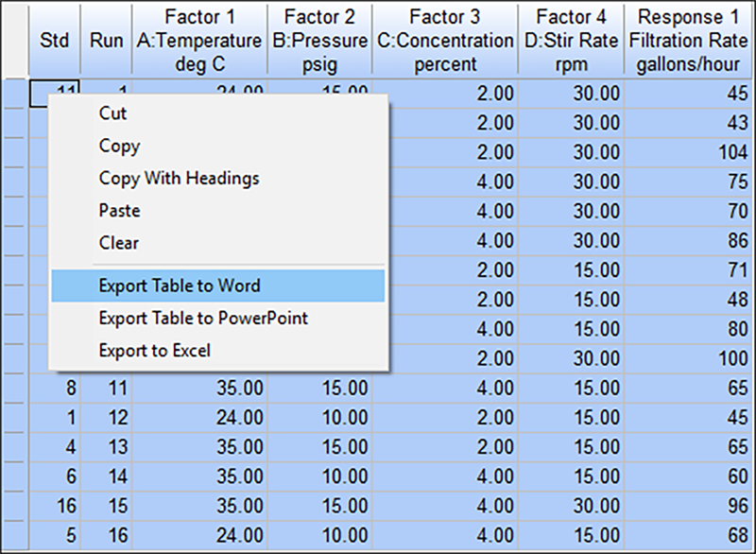Click Concentration cell 4.00 in run 16
The height and width of the screenshot is (554, 756).
445,535
